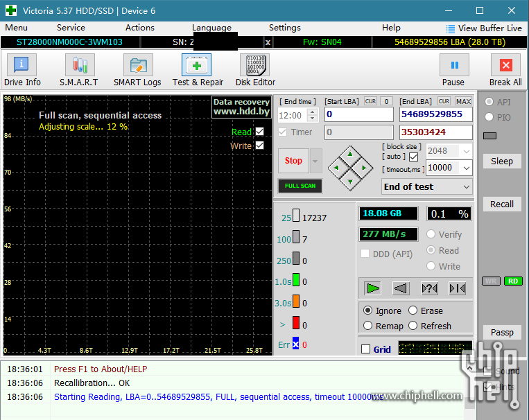Click the Sleep button
This screenshot has height=420, width=529.
(502, 161)
